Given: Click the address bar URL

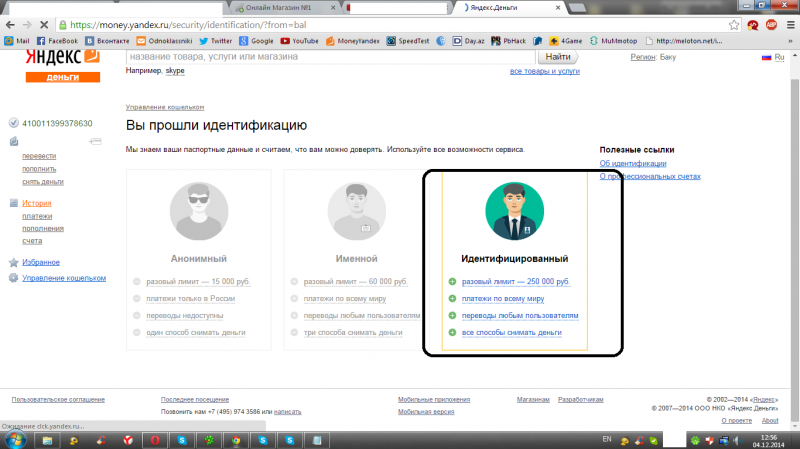Looking at the screenshot, I should 188,24.
